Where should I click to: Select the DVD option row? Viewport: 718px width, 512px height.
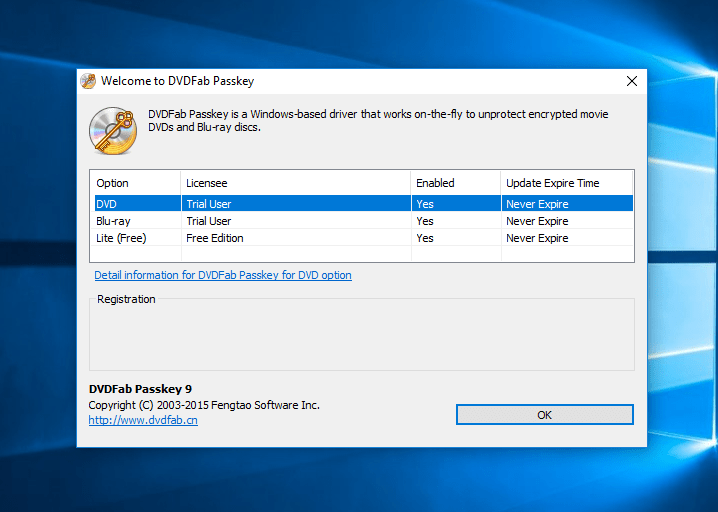click(364, 203)
